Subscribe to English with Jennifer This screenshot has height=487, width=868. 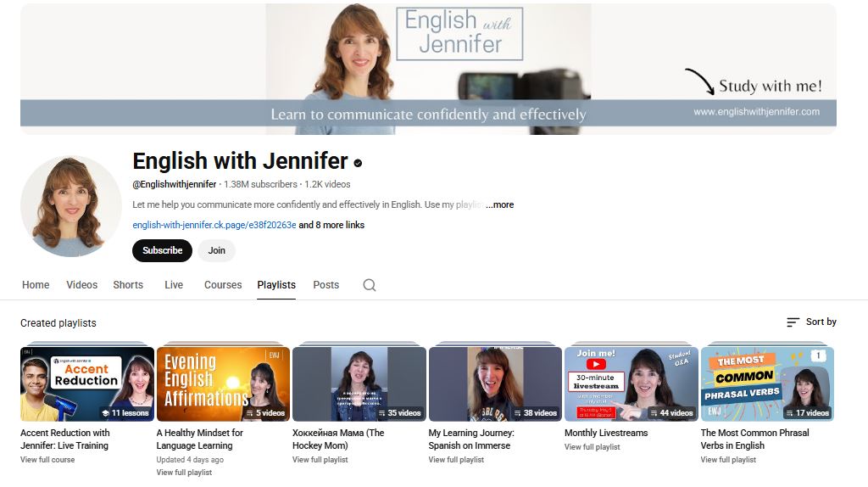tap(162, 250)
